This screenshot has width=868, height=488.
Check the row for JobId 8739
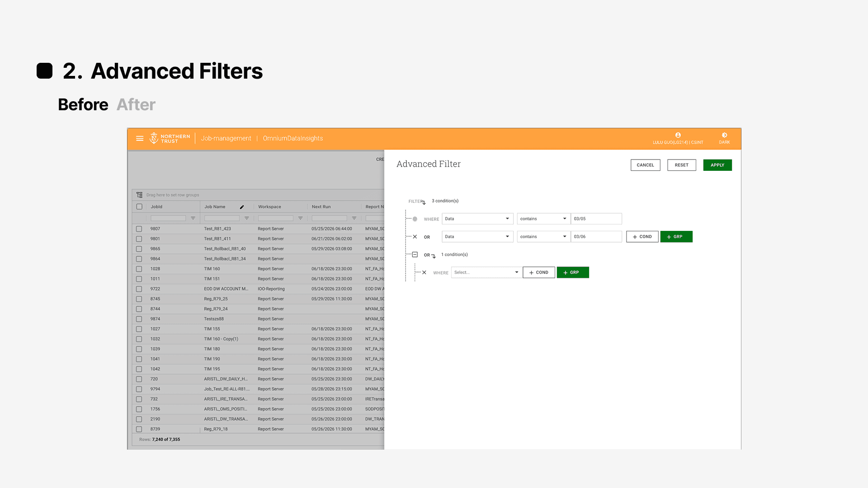pos(139,429)
